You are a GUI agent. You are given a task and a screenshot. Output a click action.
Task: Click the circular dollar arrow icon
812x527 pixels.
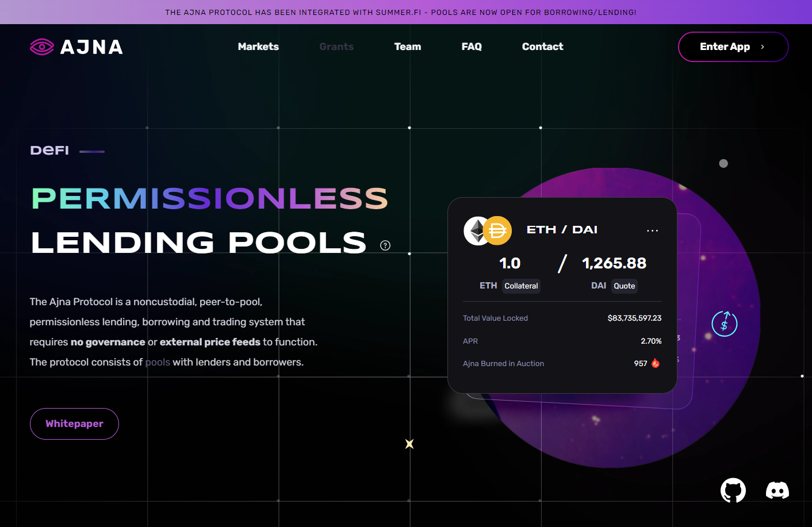point(724,324)
